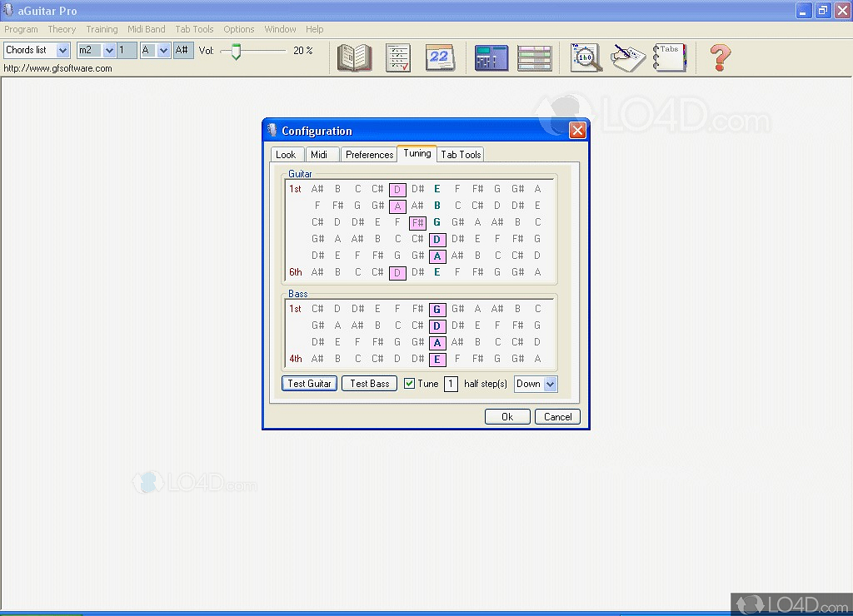The image size is (853, 616).
Task: Open the Tab Tools configuration tab
Action: pyautogui.click(x=461, y=155)
